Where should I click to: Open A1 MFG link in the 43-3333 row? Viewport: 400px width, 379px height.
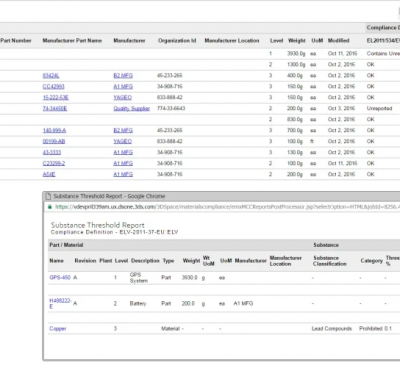click(123, 152)
